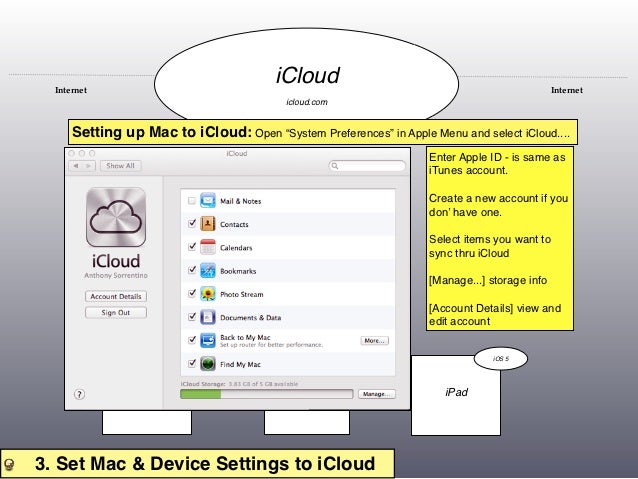Click the Photo Stream sunflower icon
The height and width of the screenshot is (479, 638).
tap(208, 294)
